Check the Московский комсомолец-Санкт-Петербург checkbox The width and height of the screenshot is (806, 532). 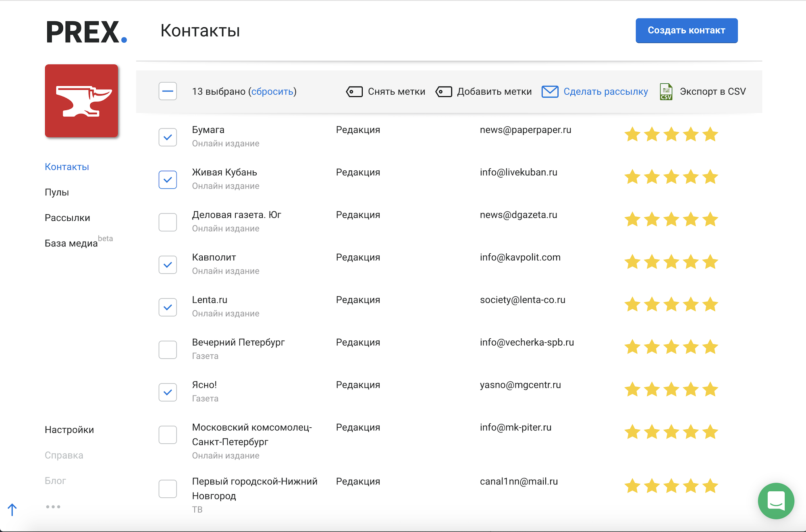pos(168,435)
